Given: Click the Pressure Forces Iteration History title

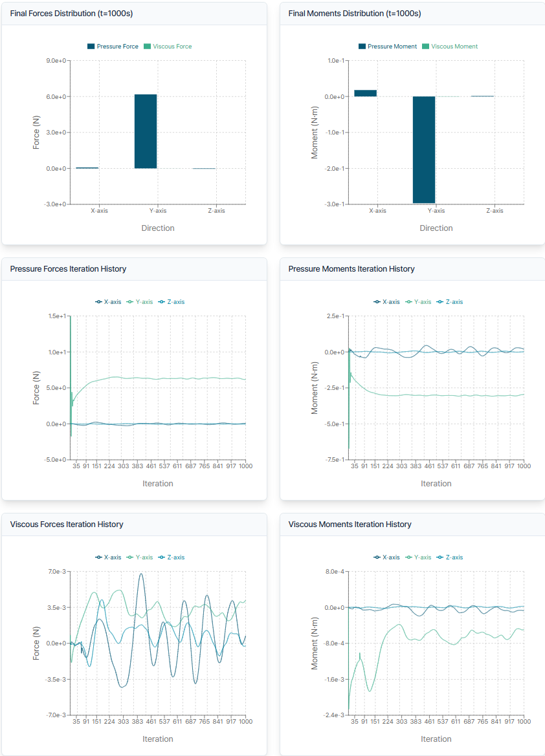Looking at the screenshot, I should point(68,269).
